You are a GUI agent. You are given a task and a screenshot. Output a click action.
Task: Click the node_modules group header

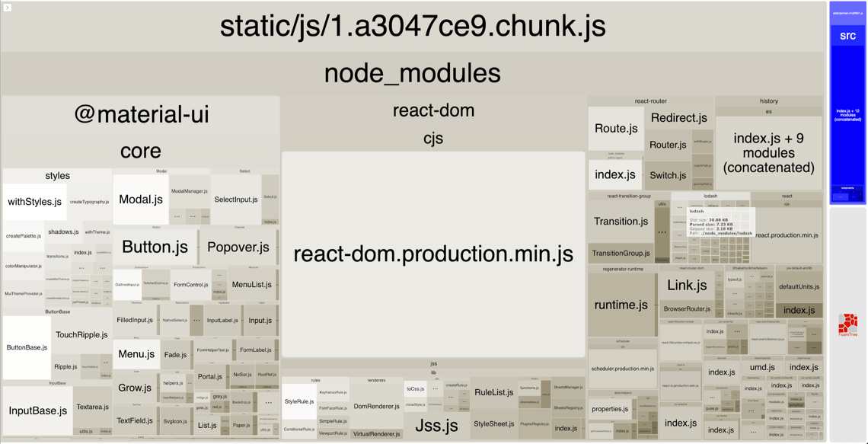(413, 73)
